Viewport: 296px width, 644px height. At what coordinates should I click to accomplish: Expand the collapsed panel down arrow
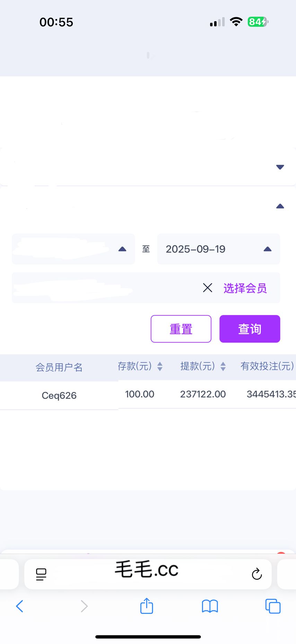pyautogui.click(x=280, y=167)
